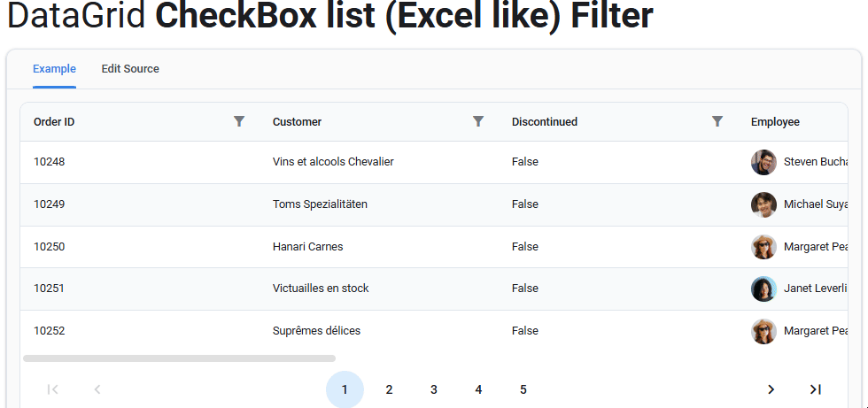The image size is (868, 408).
Task: Select the row with order 10250
Action: point(434,247)
